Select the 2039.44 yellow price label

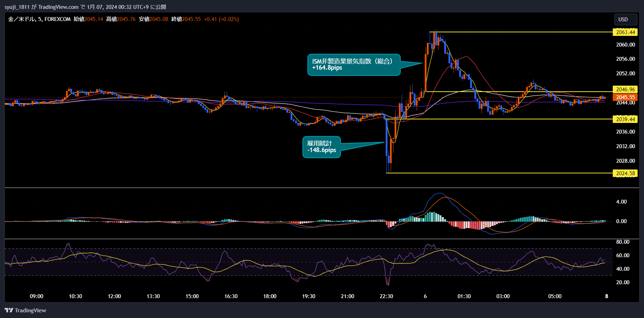(625, 119)
